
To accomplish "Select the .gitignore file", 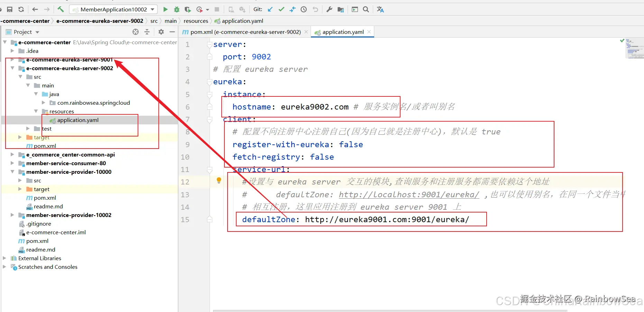I will click(x=39, y=224).
